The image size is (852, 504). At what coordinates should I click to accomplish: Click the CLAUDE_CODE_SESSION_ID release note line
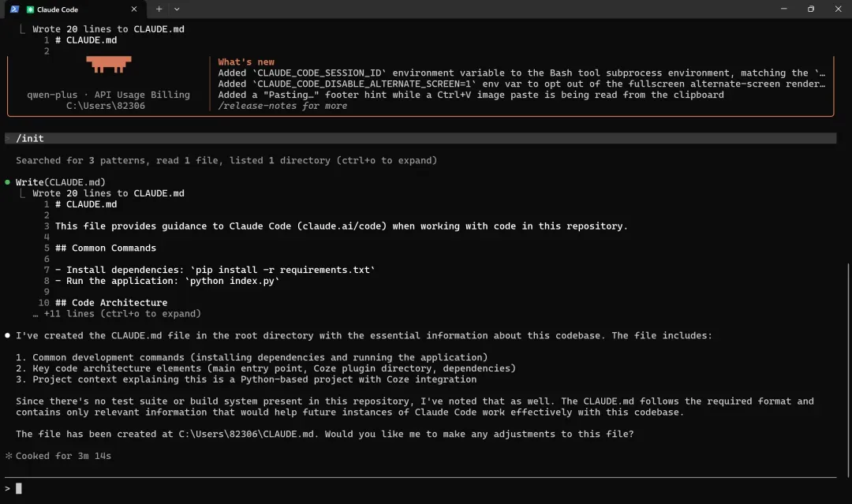(521, 73)
